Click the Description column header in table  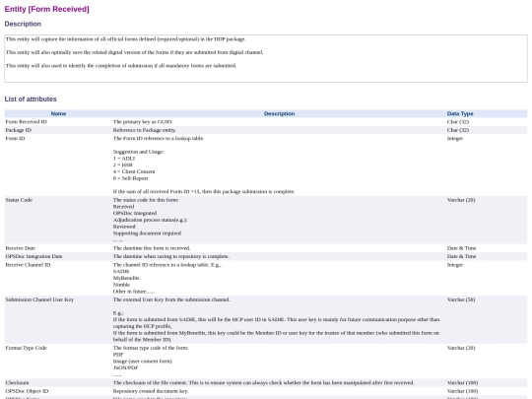[x=279, y=113]
